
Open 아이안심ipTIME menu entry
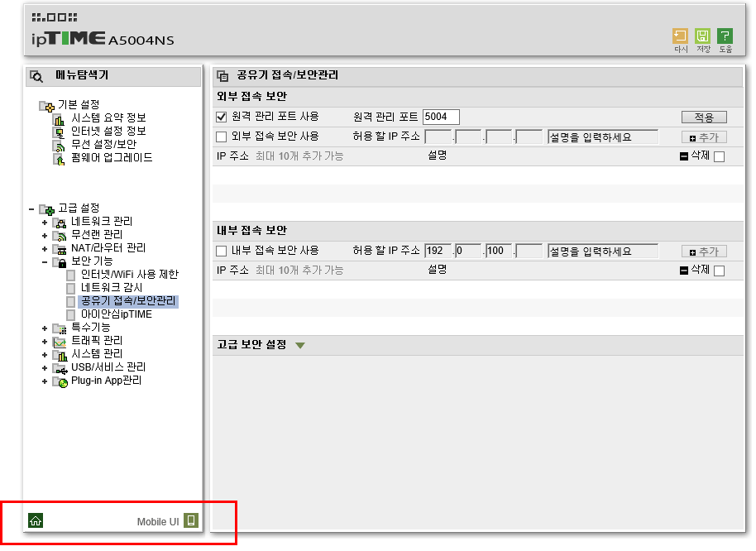click(x=116, y=314)
